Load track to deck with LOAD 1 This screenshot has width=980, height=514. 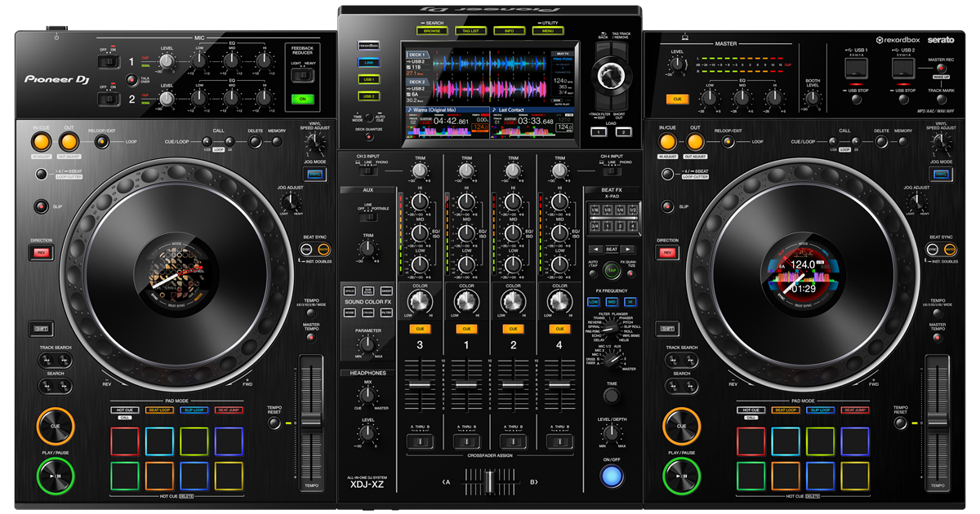(x=599, y=131)
